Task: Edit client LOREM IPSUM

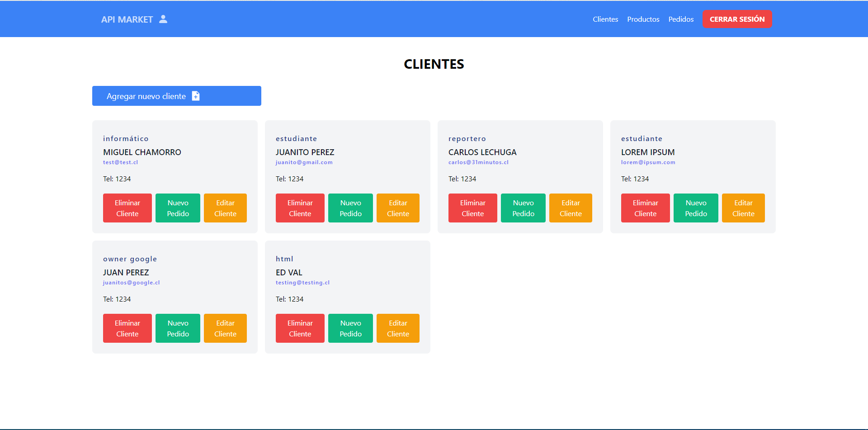Action: [743, 208]
